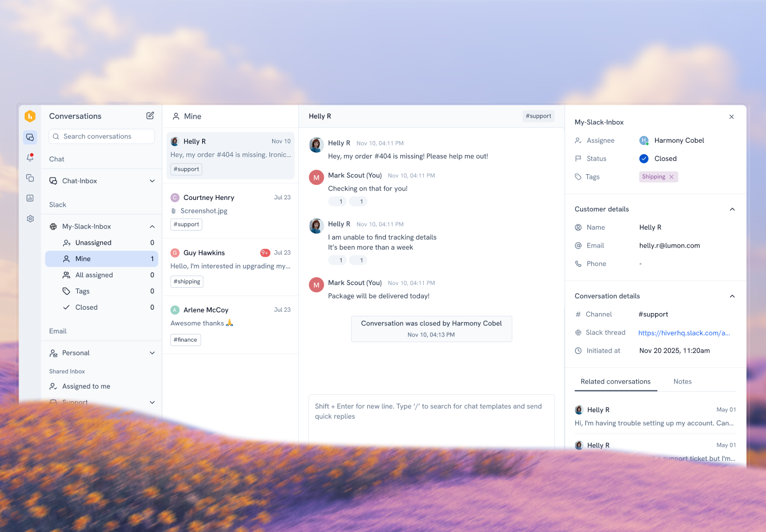Image resolution: width=766 pixels, height=532 pixels.
Task: Click the #support channel value in details
Action: tap(653, 315)
